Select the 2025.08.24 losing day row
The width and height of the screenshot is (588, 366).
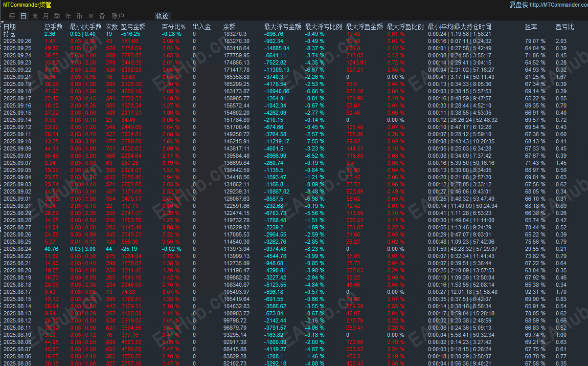(294, 249)
